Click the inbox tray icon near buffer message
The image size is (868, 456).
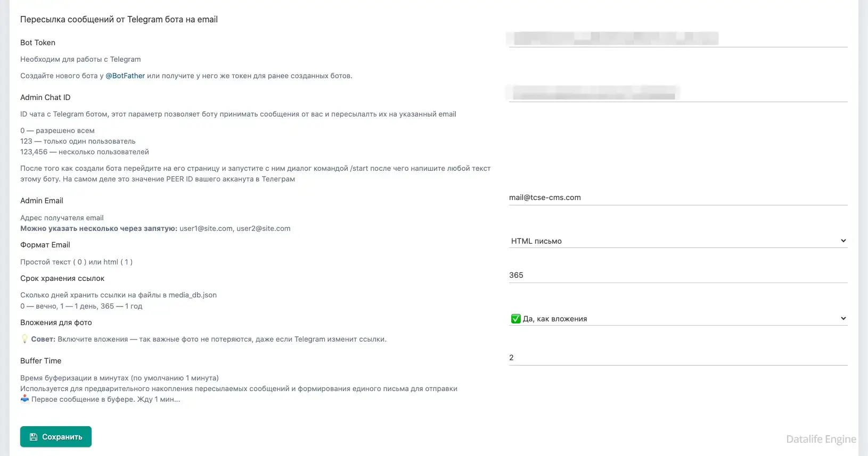24,399
